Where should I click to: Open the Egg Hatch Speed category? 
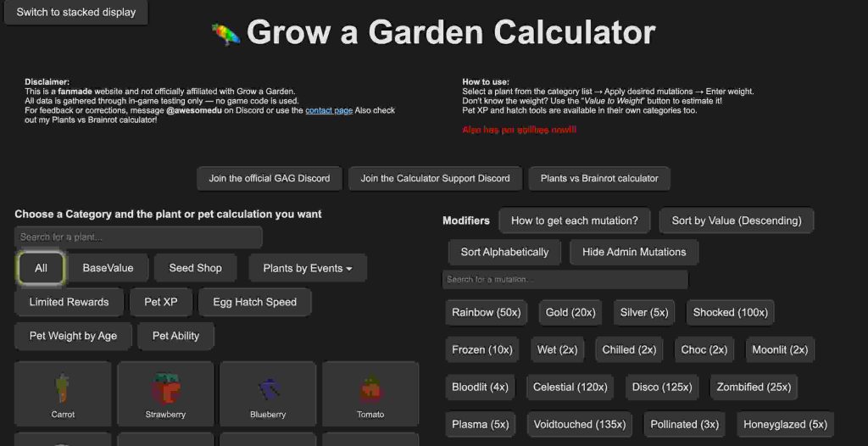click(x=254, y=302)
